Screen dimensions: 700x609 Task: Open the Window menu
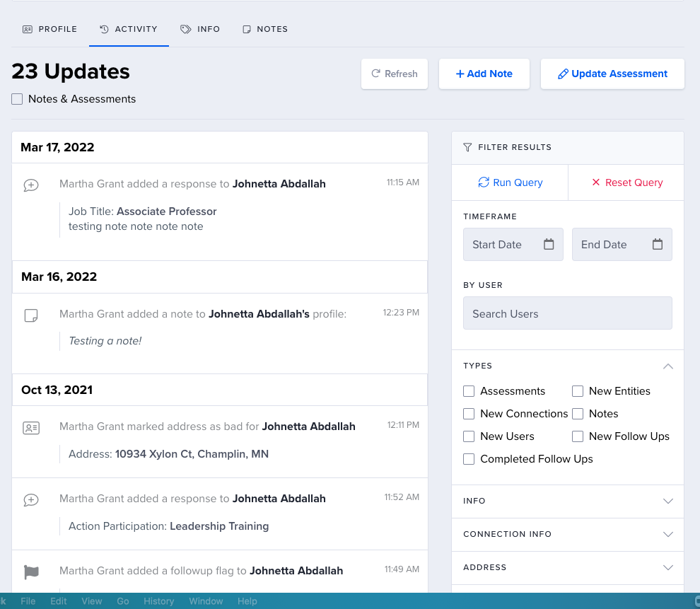pyautogui.click(x=206, y=601)
